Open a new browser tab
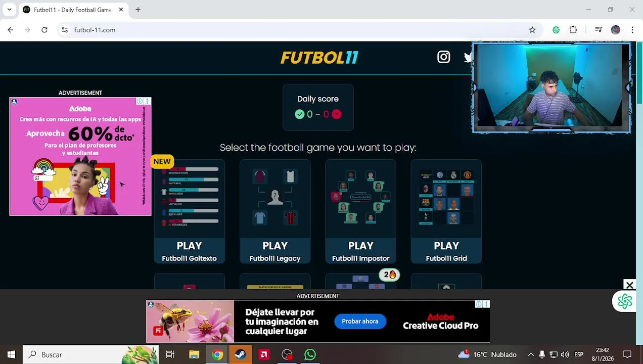Screen dimensions: 643x364 pyautogui.click(x=137, y=10)
